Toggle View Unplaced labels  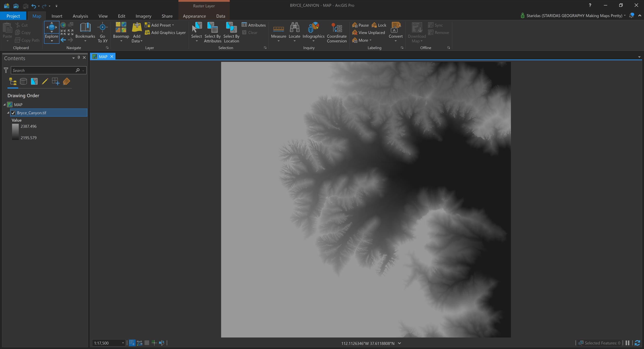click(369, 32)
